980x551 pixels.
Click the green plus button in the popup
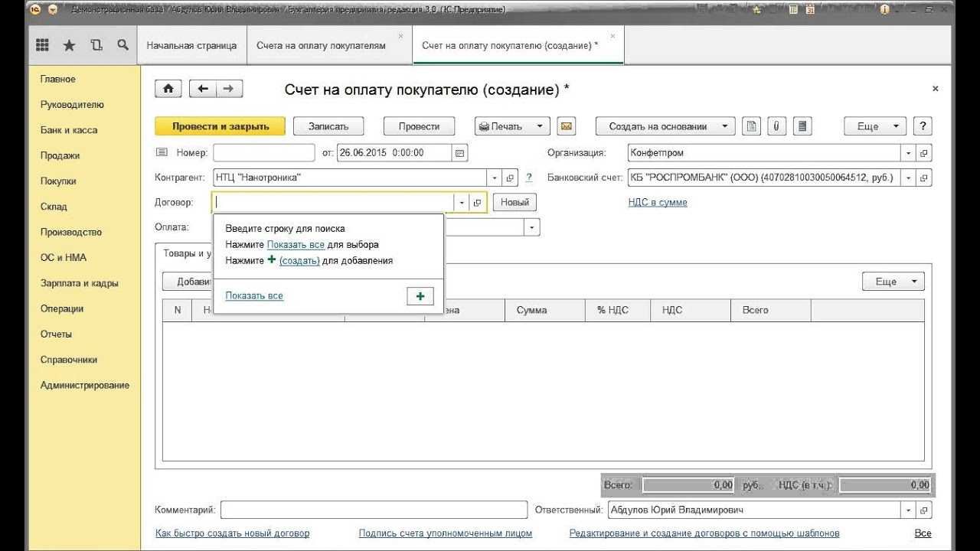420,296
